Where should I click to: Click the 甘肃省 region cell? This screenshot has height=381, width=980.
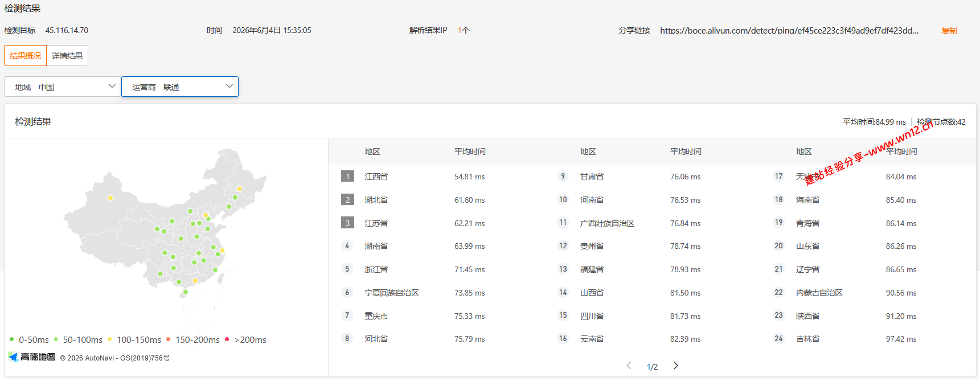[x=592, y=177]
